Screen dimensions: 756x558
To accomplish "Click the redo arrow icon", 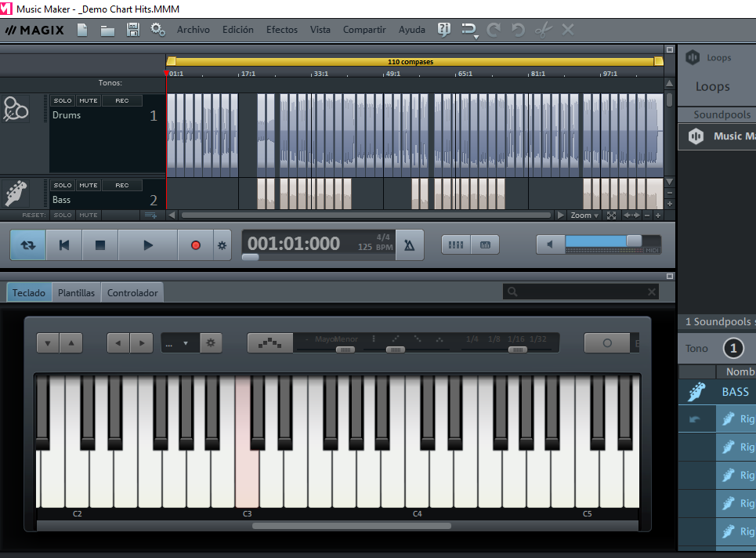I will 494,30.
